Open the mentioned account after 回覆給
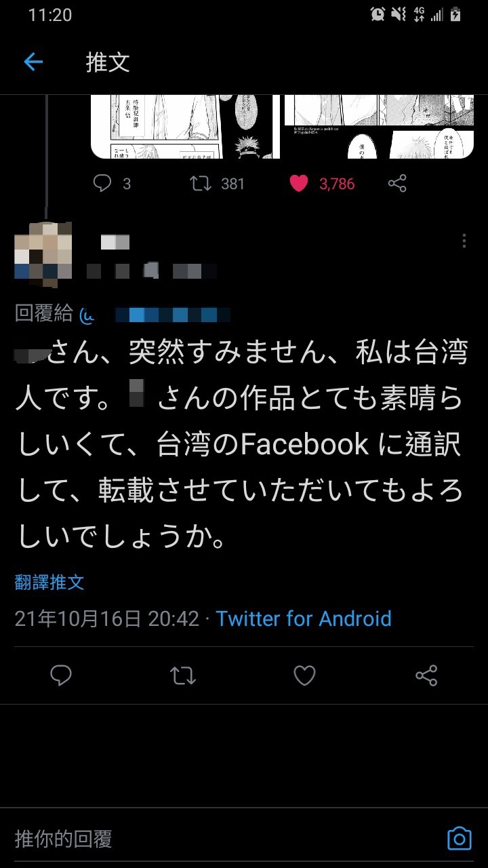The image size is (488, 868). pos(155,314)
